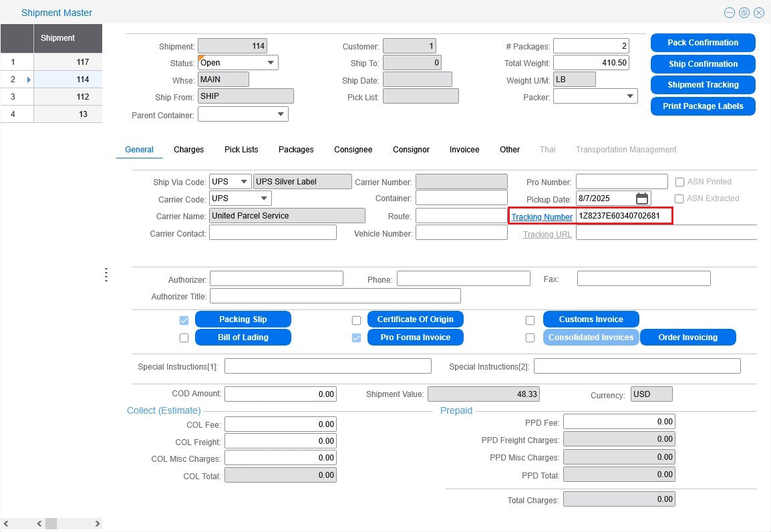This screenshot has height=532, width=771.
Task: Minimize the Shipment Master window
Action: pyautogui.click(x=729, y=13)
